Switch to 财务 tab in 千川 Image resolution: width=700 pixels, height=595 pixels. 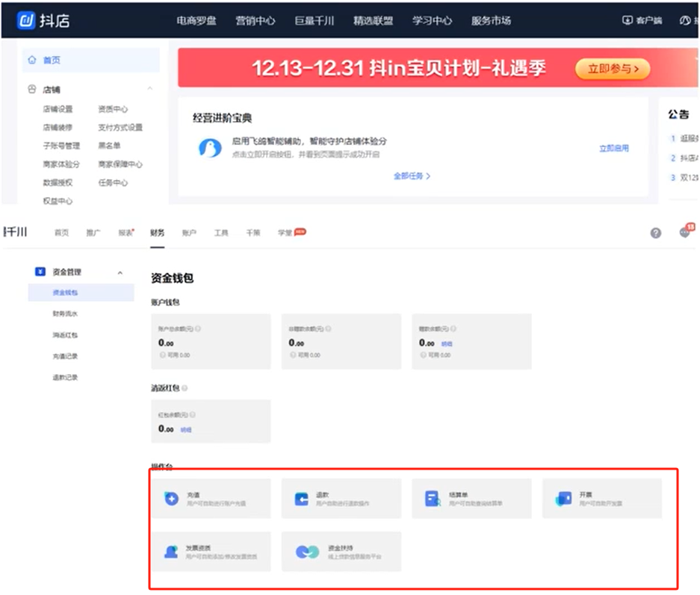click(157, 232)
